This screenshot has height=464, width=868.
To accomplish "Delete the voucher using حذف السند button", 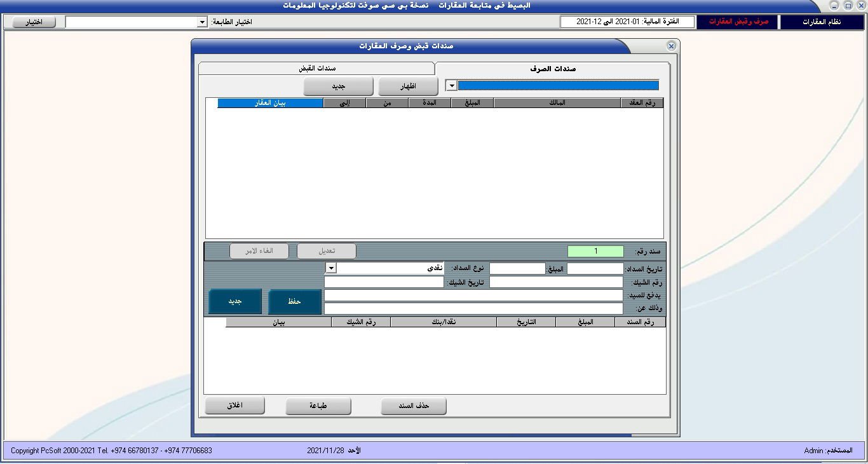I will click(414, 406).
